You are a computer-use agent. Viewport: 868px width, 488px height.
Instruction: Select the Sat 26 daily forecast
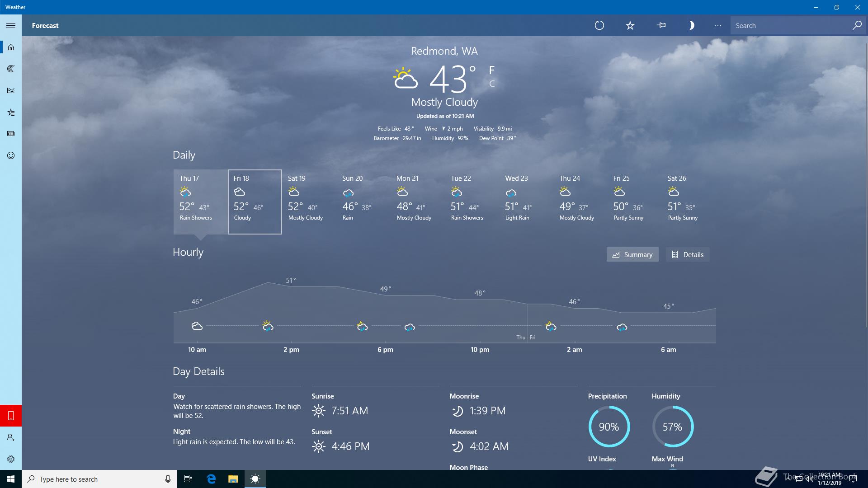point(689,202)
